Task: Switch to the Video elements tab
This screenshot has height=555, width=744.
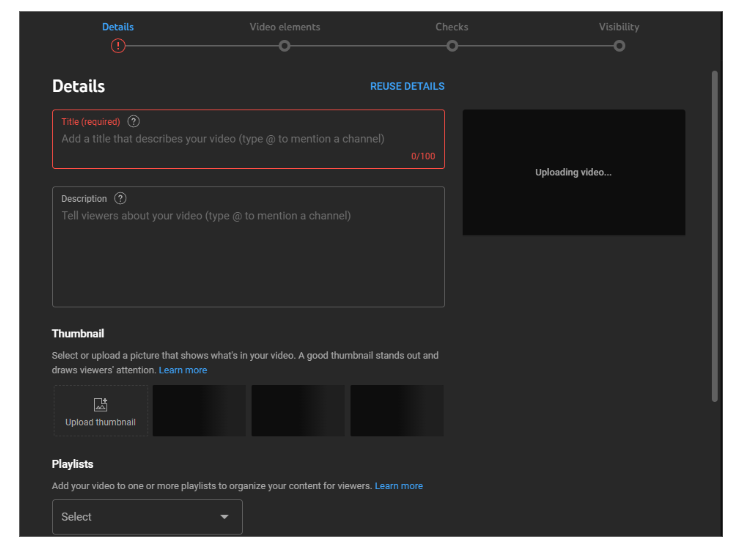Action: pyautogui.click(x=285, y=27)
